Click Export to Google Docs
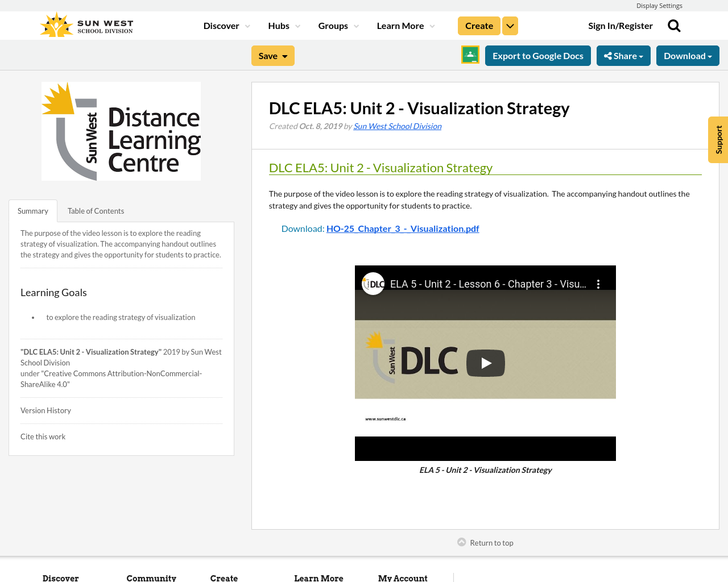 coord(537,55)
